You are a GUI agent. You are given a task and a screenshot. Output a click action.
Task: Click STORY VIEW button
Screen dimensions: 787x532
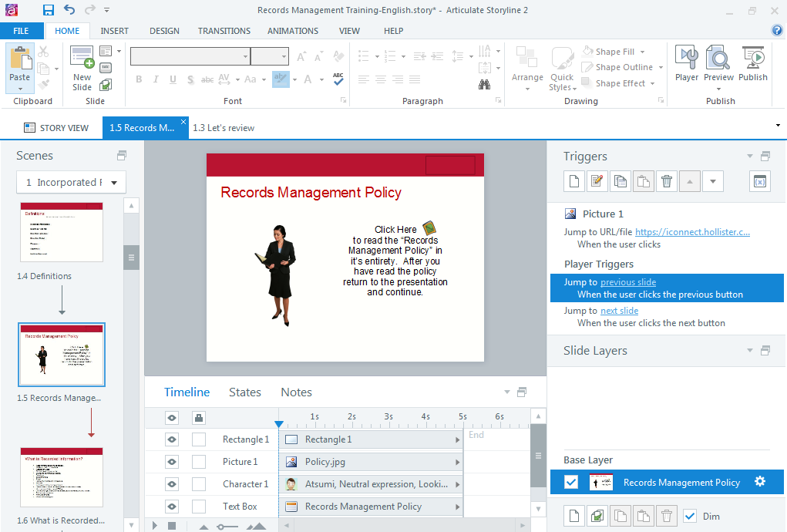click(56, 128)
